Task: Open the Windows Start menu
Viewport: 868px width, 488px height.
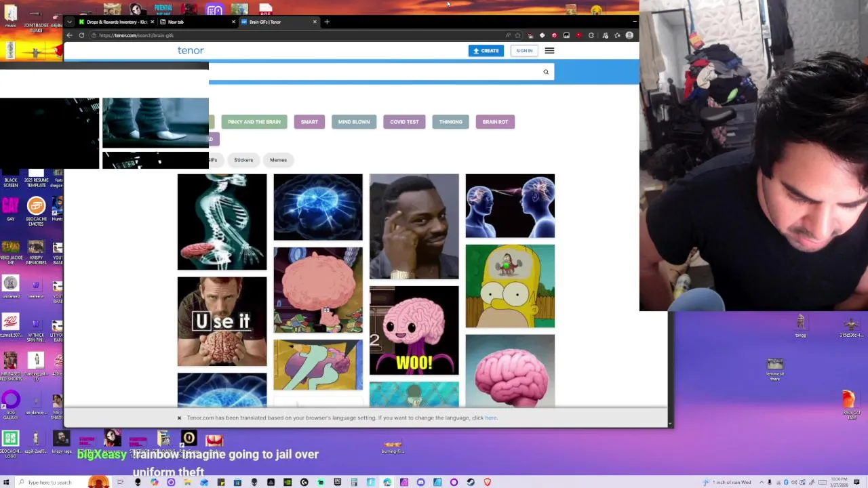Action: click(x=6, y=482)
